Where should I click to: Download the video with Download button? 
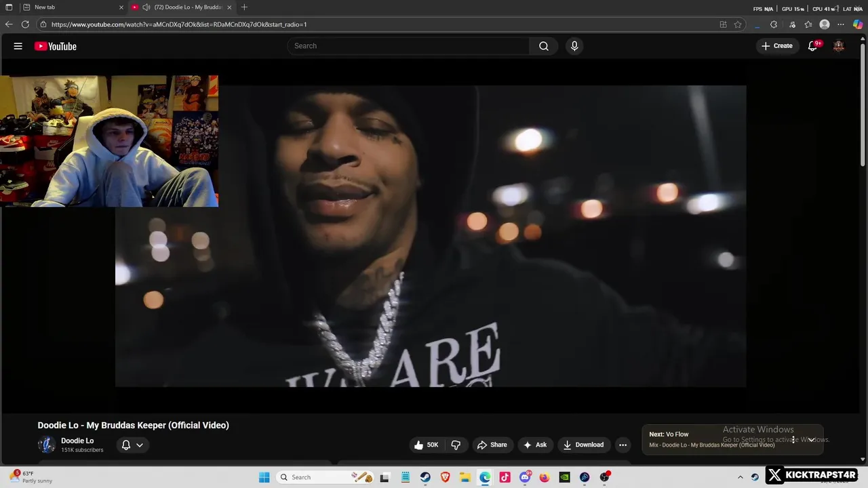[583, 445]
